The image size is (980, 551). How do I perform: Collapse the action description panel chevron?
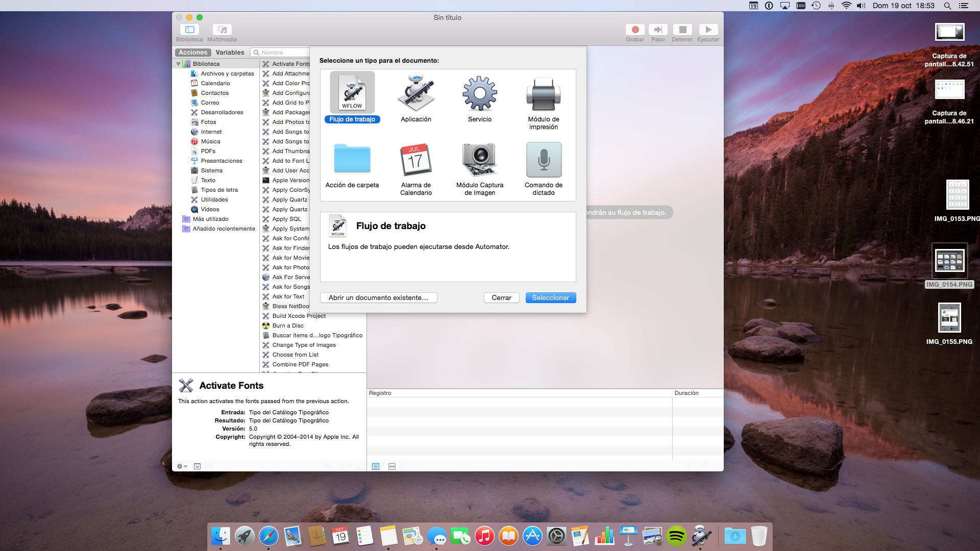point(198,466)
